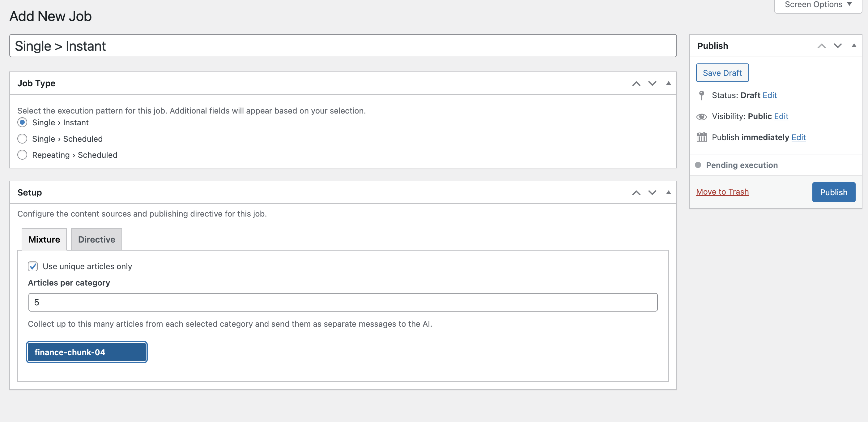Switch to the Directive tab
The image size is (868, 422).
click(x=96, y=239)
